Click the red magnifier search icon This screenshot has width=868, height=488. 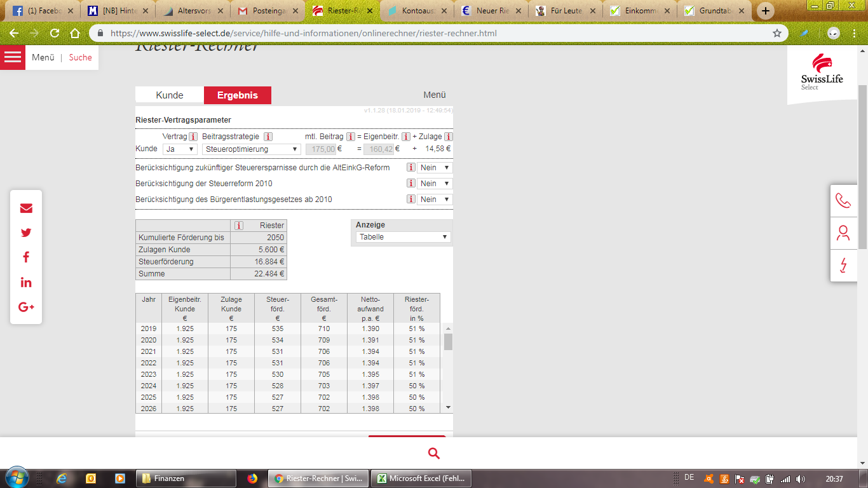[434, 453]
